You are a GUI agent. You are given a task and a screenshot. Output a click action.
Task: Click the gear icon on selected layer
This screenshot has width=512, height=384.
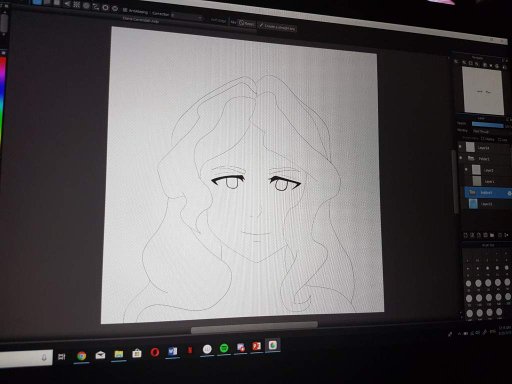point(509,193)
